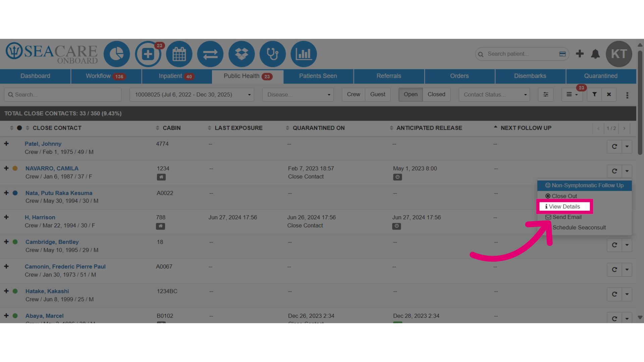
Task: Click the transfer arrows icon
Action: tap(210, 54)
